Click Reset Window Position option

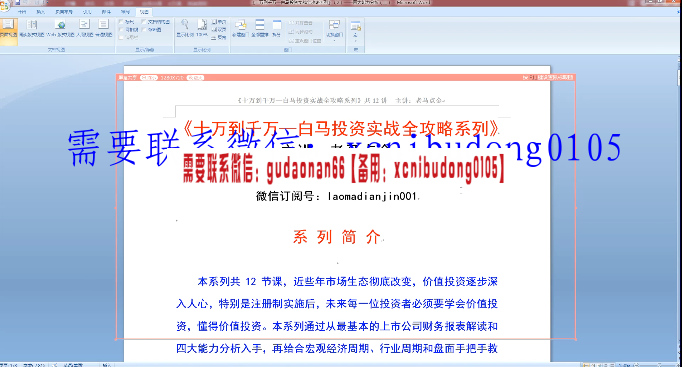tap(305, 41)
